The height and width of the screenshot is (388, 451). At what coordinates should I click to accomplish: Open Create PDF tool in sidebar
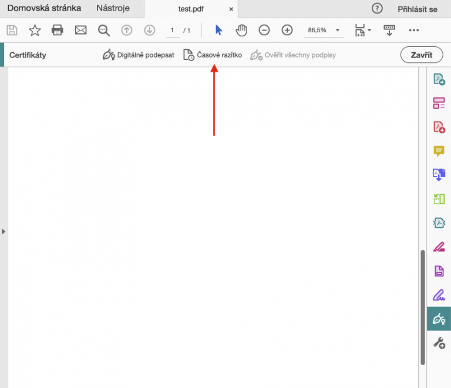(x=439, y=79)
